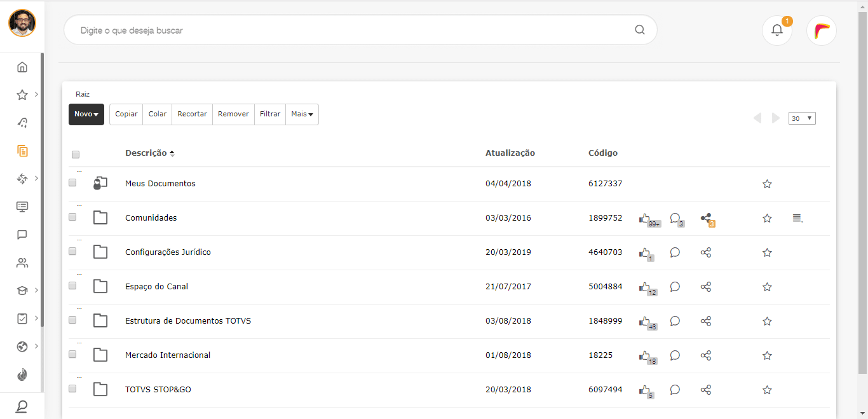This screenshot has width=868, height=419.
Task: Click the like icon for Comunidades
Action: coord(645,218)
